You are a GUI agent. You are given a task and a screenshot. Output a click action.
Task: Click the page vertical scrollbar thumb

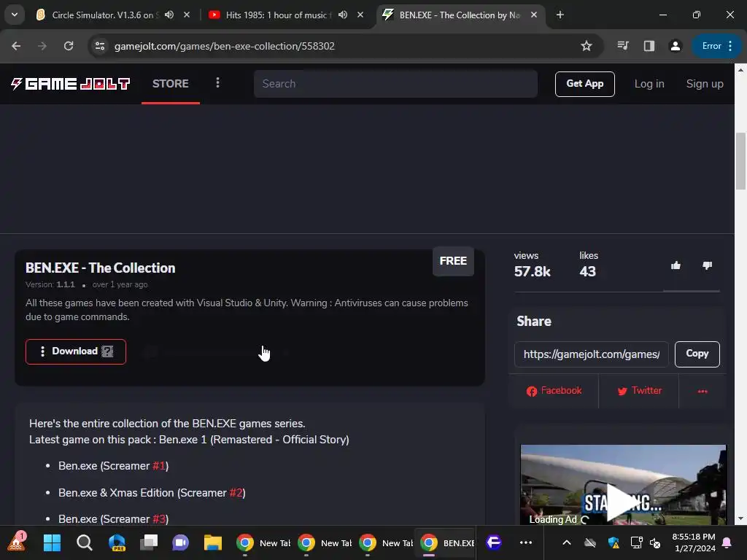point(741,161)
